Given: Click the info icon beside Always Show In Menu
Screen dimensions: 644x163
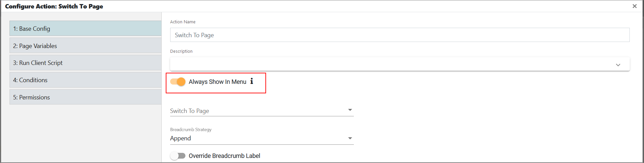Looking at the screenshot, I should [251, 81].
